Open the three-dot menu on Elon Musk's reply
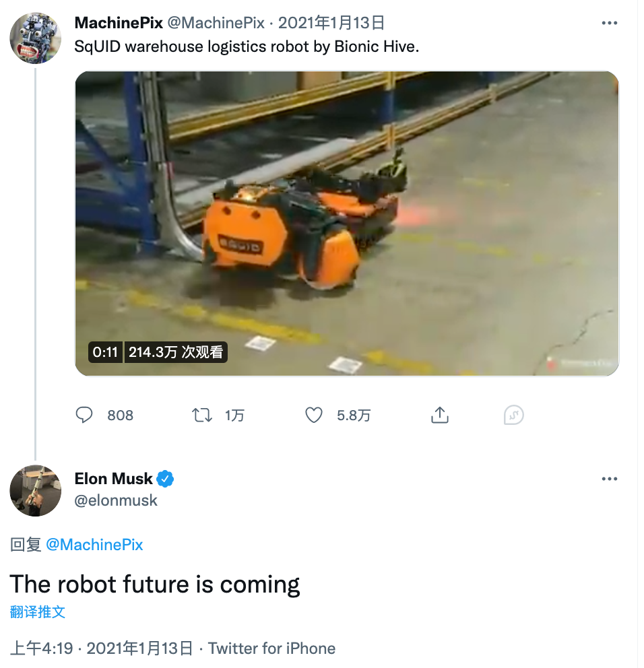This screenshot has width=644, height=668. pos(609,479)
